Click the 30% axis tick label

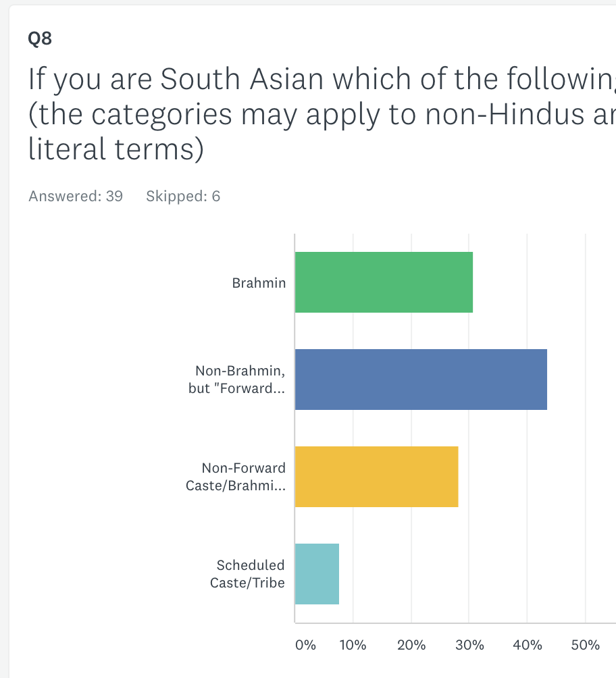[469, 645]
